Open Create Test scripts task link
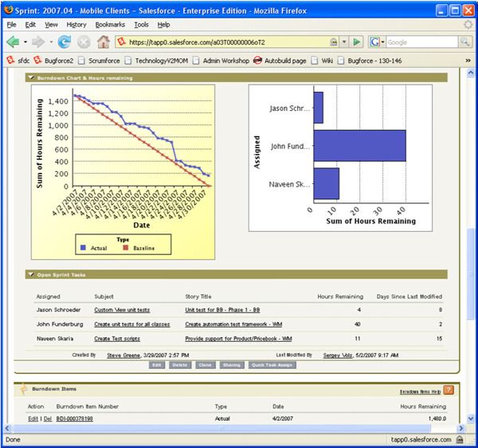Image resolution: width=478 pixels, height=448 pixels. [x=117, y=339]
